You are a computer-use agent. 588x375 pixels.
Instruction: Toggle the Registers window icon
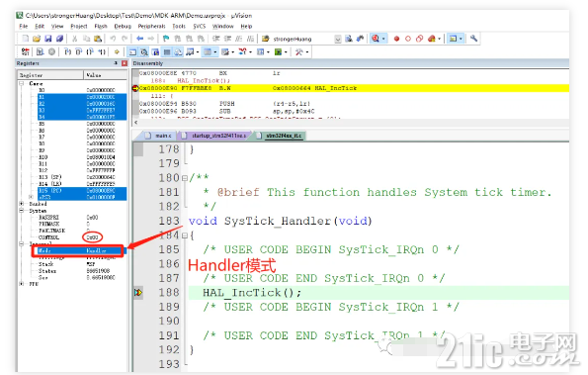tap(167, 51)
